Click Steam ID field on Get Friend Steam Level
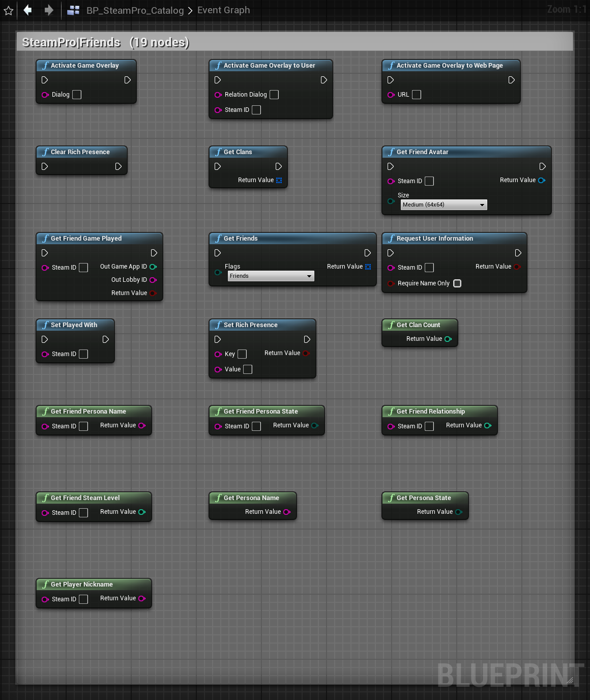590x700 pixels. 83,513
